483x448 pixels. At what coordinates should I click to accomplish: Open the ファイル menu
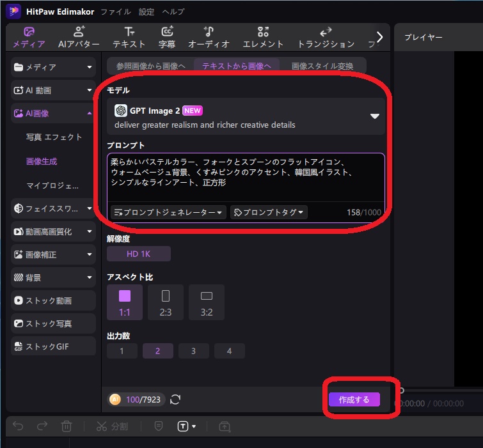pos(116,12)
